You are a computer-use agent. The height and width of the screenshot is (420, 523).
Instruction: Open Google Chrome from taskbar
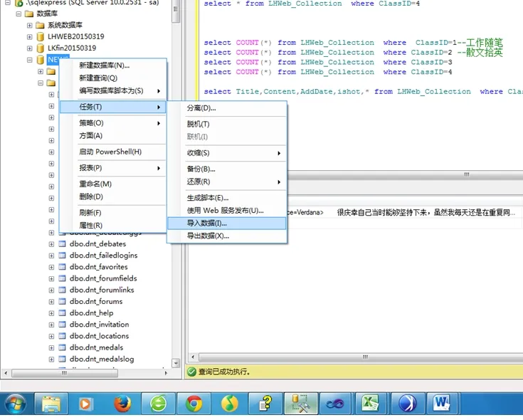coord(194,404)
